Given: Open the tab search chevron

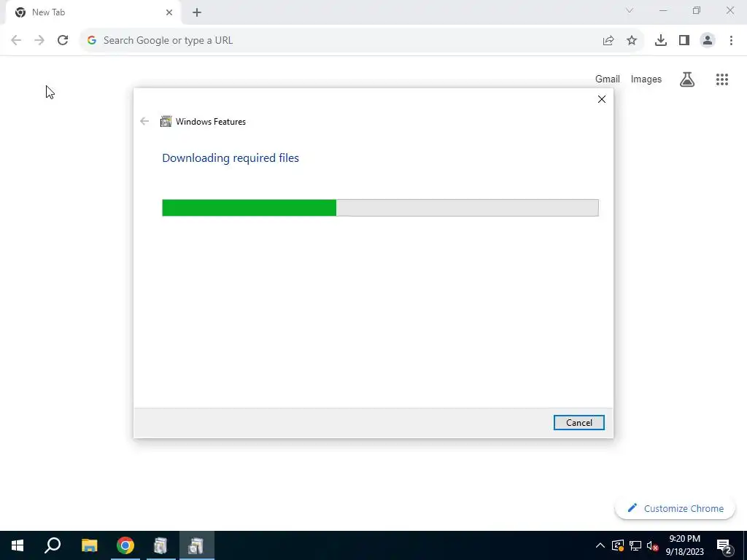Looking at the screenshot, I should (x=630, y=10).
